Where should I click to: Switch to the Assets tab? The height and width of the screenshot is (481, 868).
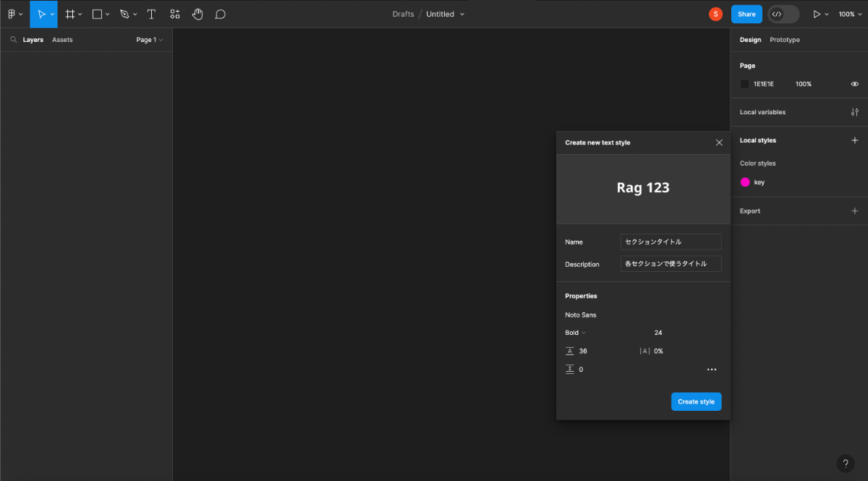point(62,40)
